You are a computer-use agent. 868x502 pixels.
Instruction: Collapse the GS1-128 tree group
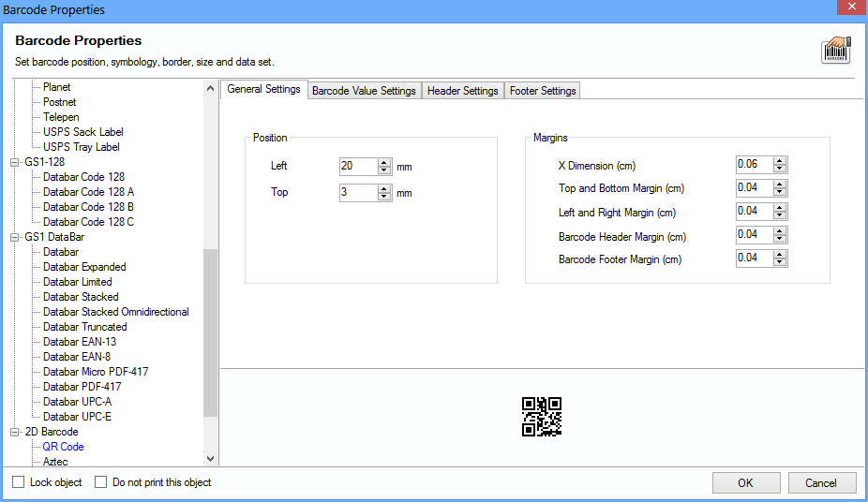pyautogui.click(x=14, y=162)
